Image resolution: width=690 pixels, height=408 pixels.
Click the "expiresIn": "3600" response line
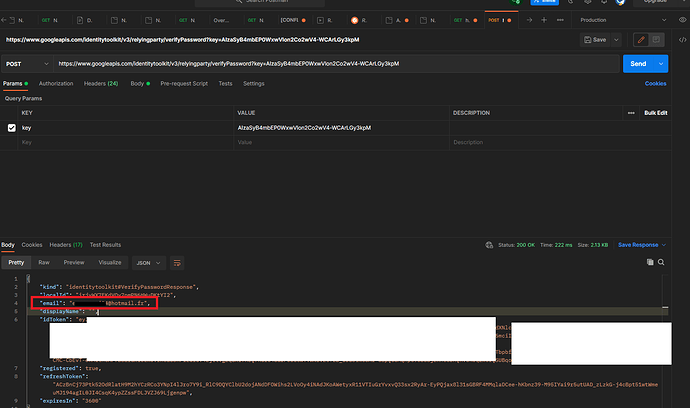[70, 401]
